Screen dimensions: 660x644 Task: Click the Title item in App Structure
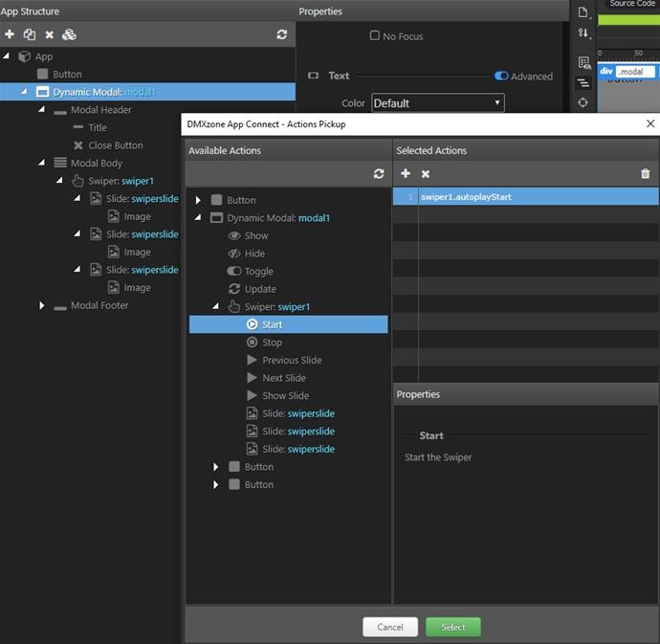coord(90,127)
